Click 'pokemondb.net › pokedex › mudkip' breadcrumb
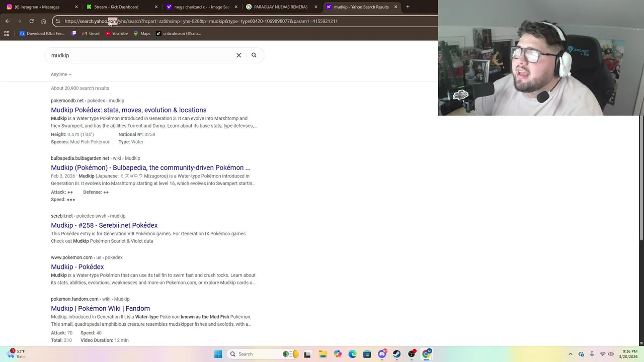 88,101
